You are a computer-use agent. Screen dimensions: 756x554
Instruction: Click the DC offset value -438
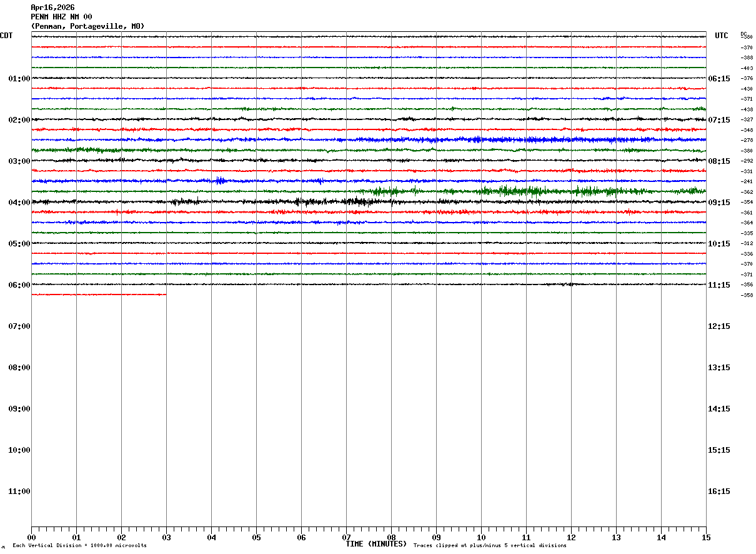(747, 109)
